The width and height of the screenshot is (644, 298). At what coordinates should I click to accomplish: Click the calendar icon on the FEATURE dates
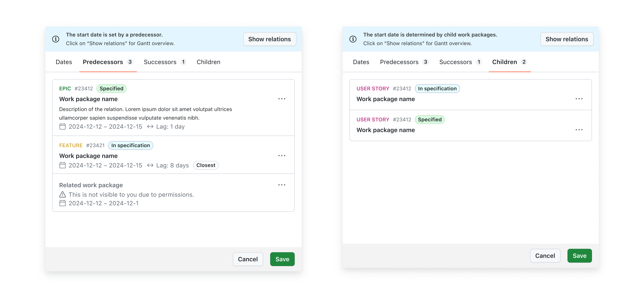click(x=63, y=165)
